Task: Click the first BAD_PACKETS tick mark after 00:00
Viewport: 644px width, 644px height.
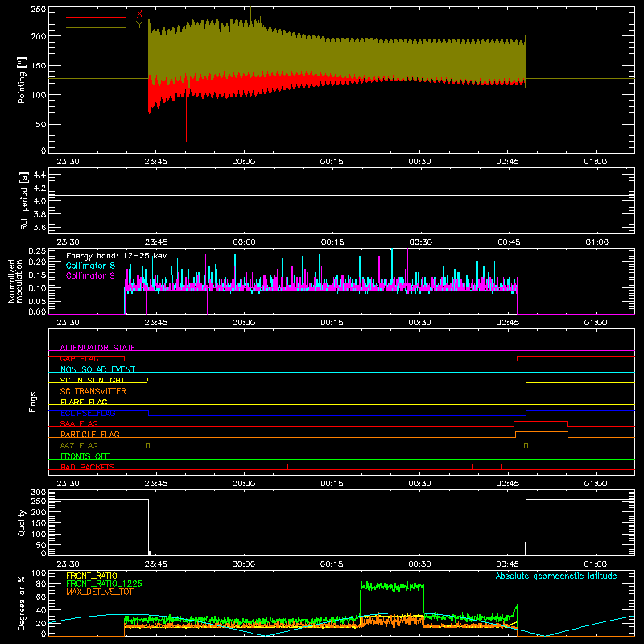Action: [287, 467]
